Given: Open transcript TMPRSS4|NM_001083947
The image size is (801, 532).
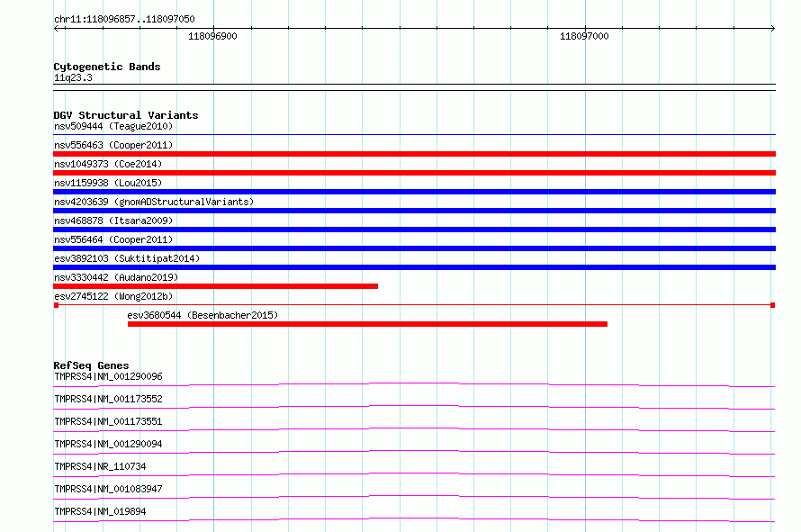Looking at the screenshot, I should [x=108, y=489].
